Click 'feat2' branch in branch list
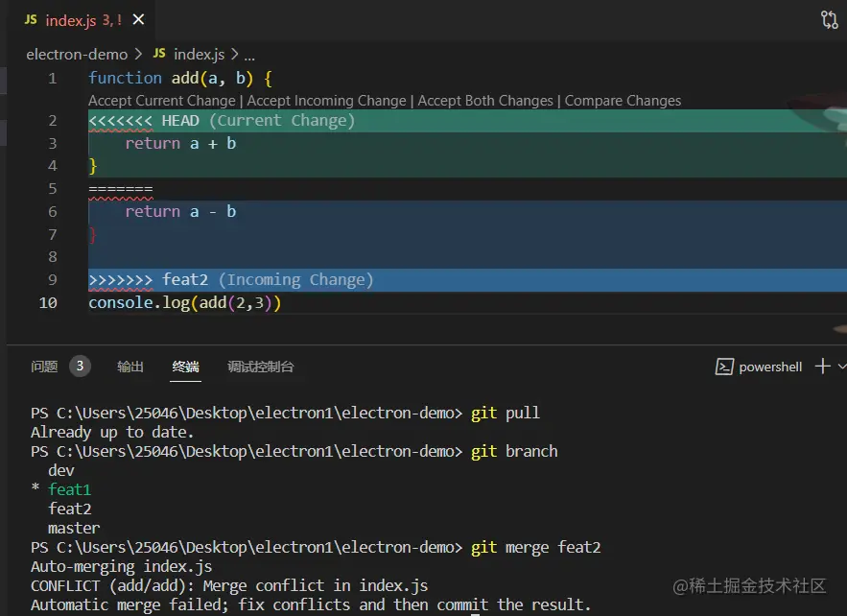Viewport: 847px width, 616px height. click(x=70, y=509)
